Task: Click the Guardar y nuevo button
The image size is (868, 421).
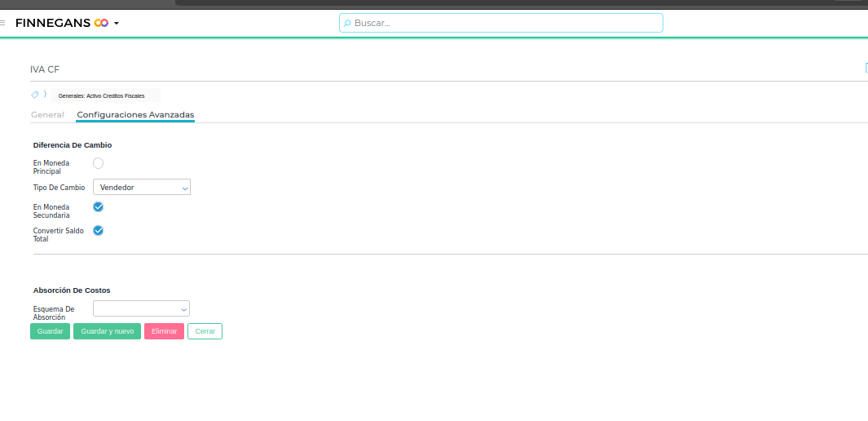Action: 107,331
